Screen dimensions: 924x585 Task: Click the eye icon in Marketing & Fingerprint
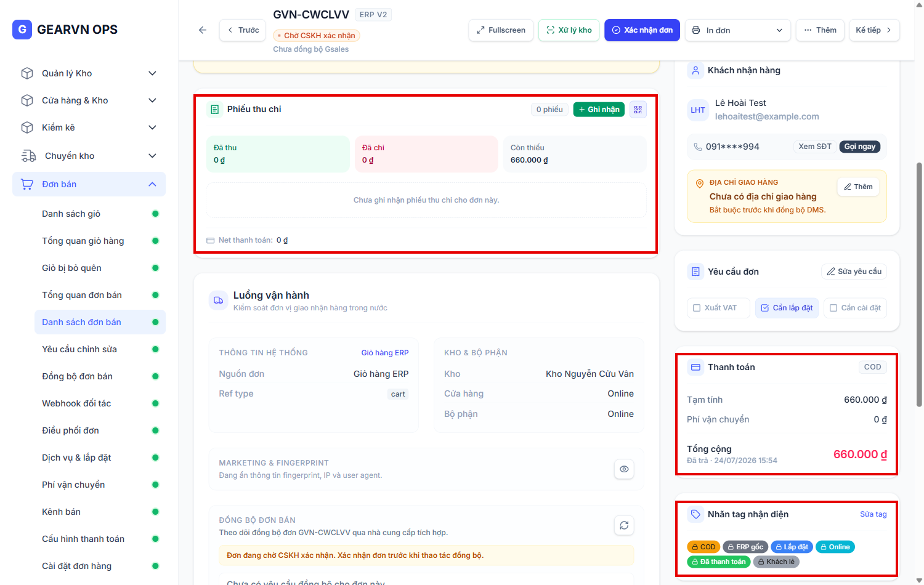(x=624, y=469)
